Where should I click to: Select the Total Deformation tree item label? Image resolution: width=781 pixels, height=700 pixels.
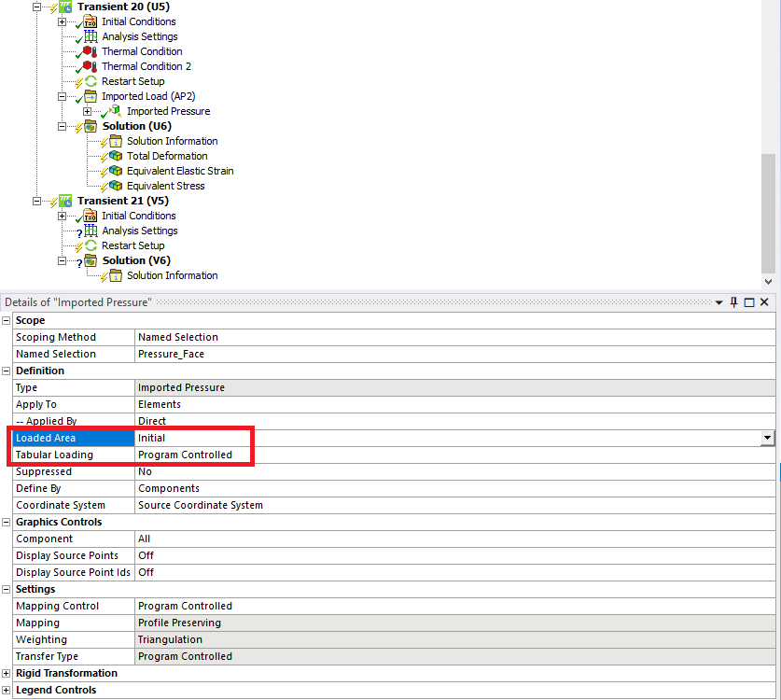click(167, 156)
